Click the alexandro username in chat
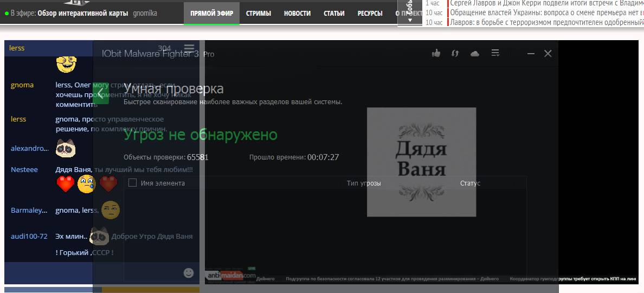The image size is (644, 293). [30, 148]
